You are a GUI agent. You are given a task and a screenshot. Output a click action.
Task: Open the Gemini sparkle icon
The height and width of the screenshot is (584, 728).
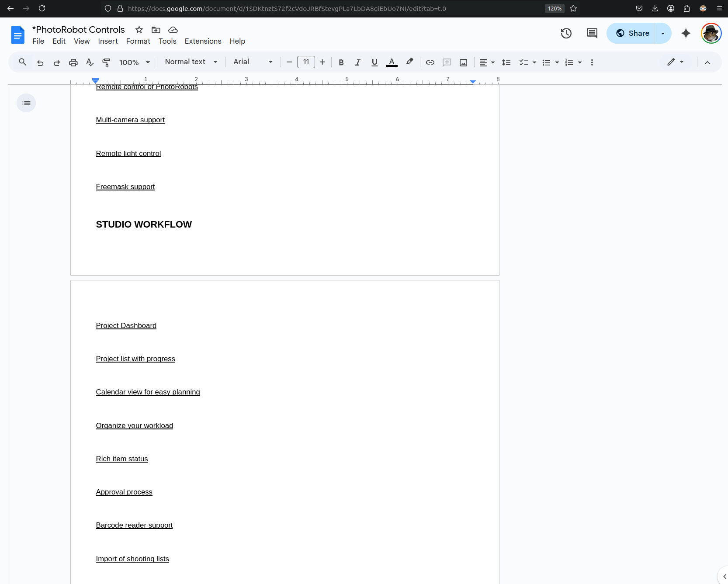[x=686, y=33]
